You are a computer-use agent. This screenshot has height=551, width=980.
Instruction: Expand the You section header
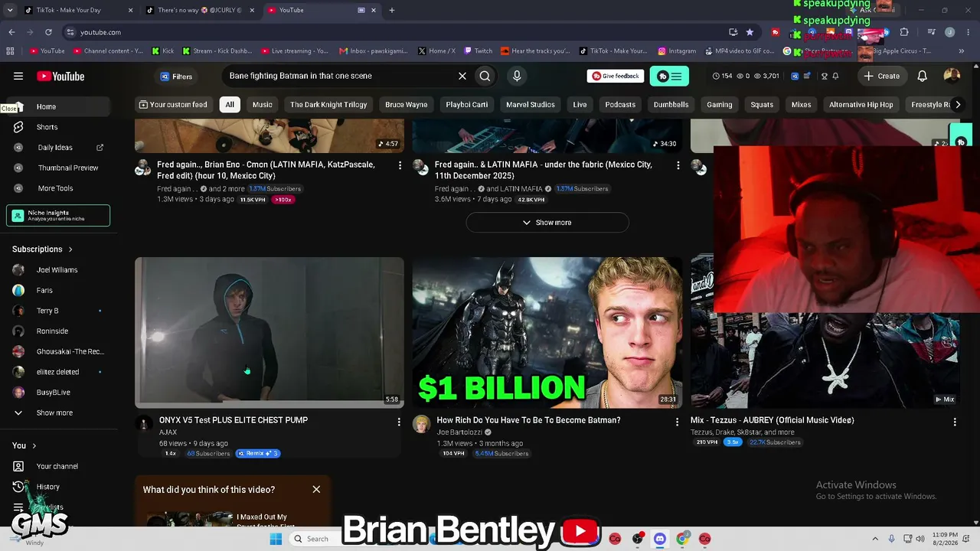[x=24, y=445]
